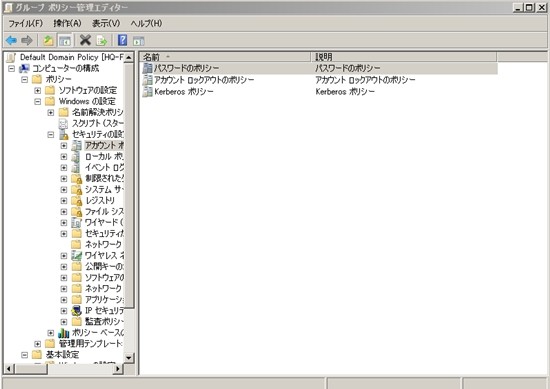This screenshot has height=389, width=550.
Task: Expand the ソフトウェアの設定 node
Action: (x=38, y=90)
